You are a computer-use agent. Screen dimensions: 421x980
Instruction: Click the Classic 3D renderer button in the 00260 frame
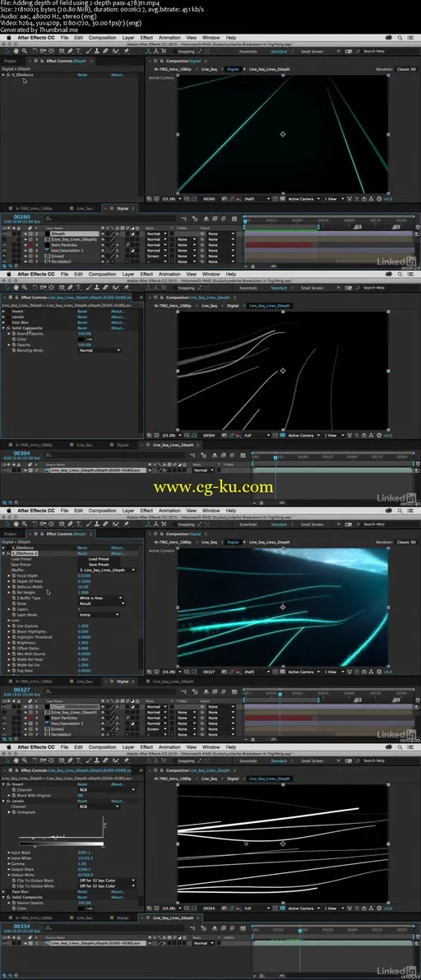[407, 69]
